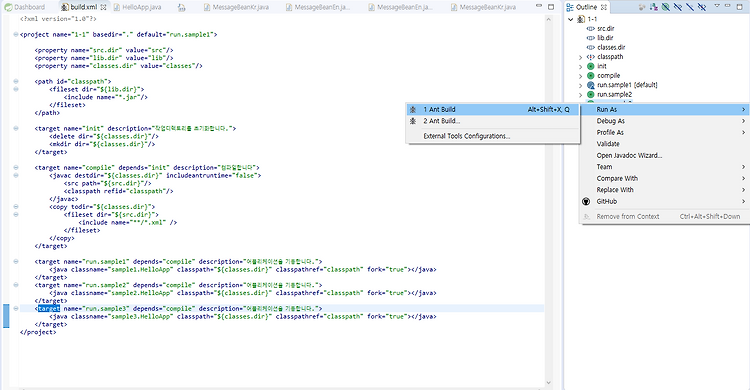This screenshot has width=750, height=390.
Task: Open the Run As submenu
Action: point(665,110)
